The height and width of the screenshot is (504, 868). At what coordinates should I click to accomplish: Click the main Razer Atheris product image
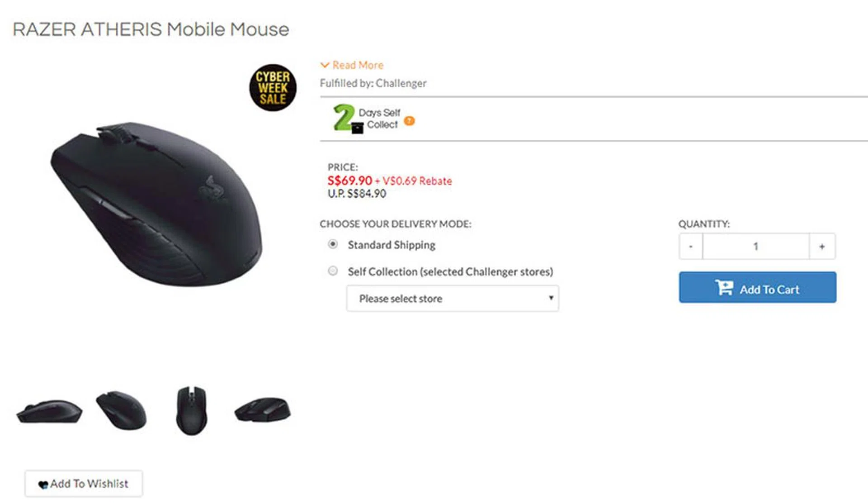[x=156, y=204]
